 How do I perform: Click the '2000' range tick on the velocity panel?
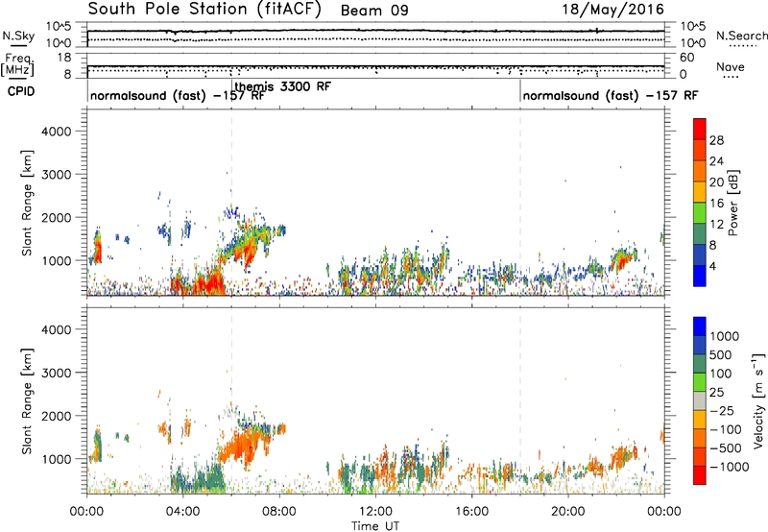[57, 416]
